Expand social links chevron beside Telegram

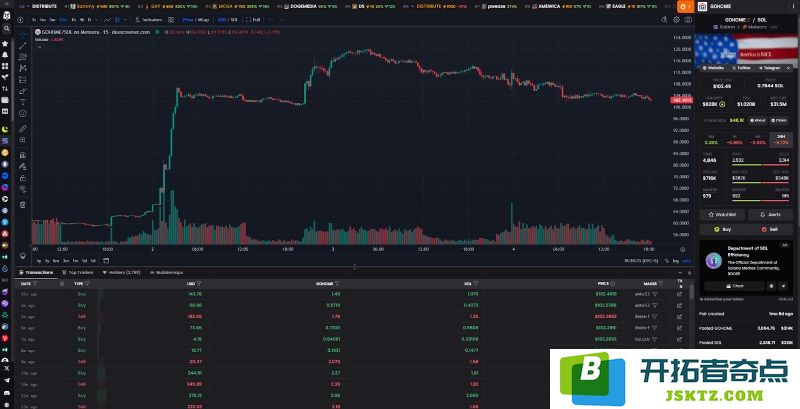click(789, 68)
